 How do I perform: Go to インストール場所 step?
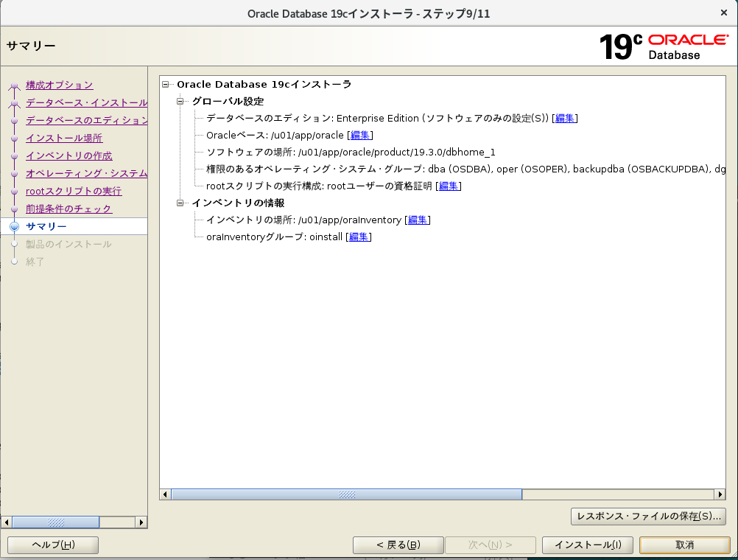click(x=63, y=138)
